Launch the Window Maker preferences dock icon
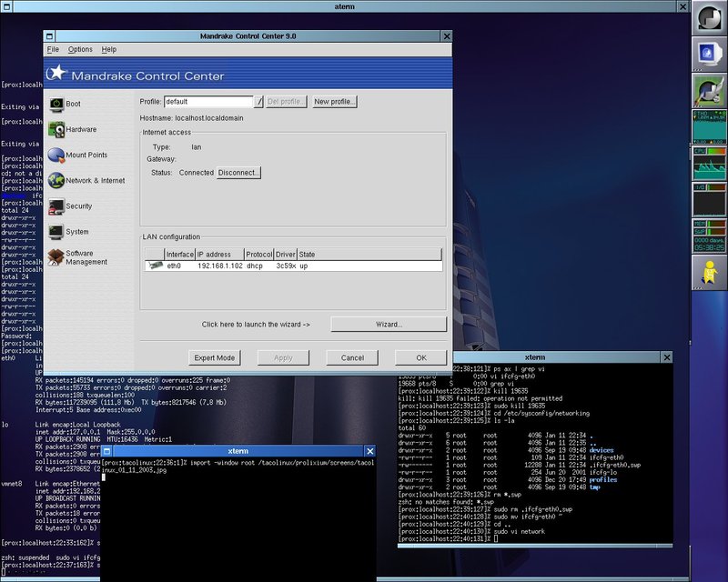The width and height of the screenshot is (728, 582). point(709,91)
